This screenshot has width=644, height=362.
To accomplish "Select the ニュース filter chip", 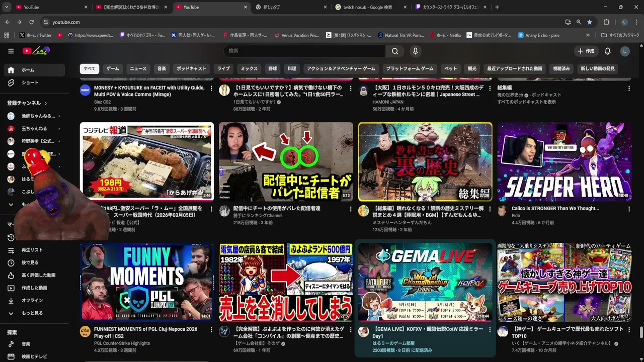I will 138,69.
